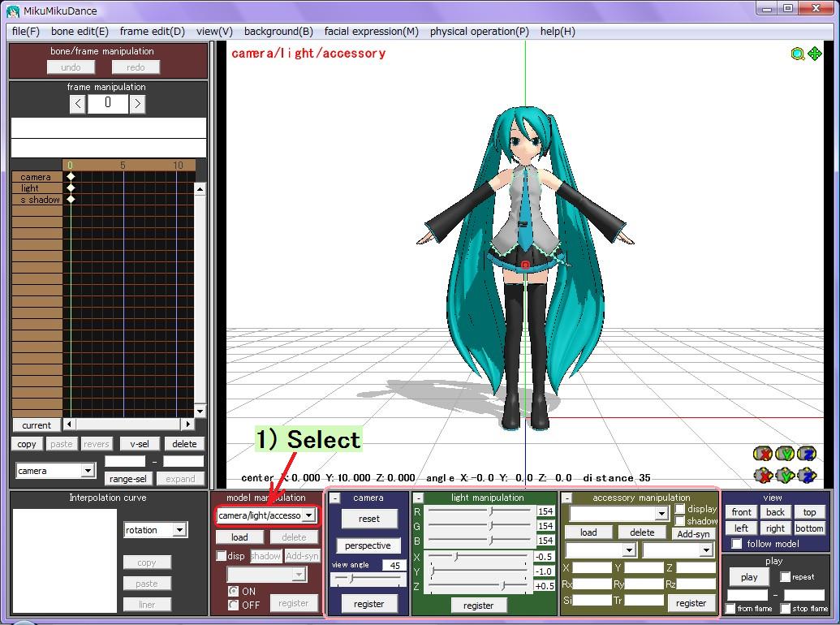Open the dropdown under accessory Add-syn button
Viewport: 840px width, 625px height.
(x=678, y=550)
